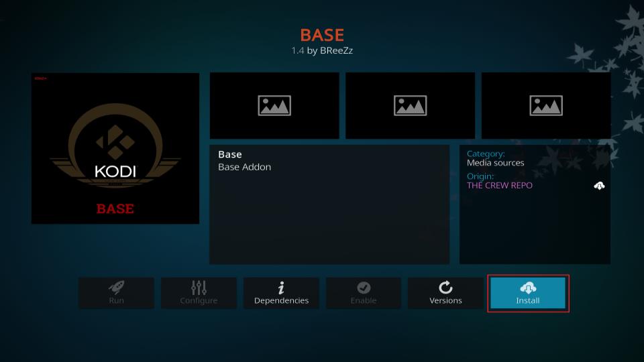
Task: Open the second screenshot placeholder thumbnail
Action: (x=411, y=105)
